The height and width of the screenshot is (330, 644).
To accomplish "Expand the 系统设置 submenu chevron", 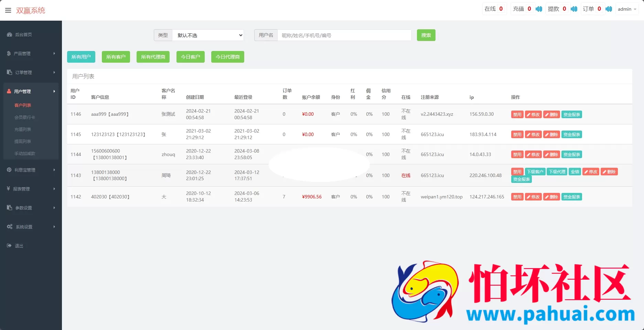I will (x=54, y=227).
